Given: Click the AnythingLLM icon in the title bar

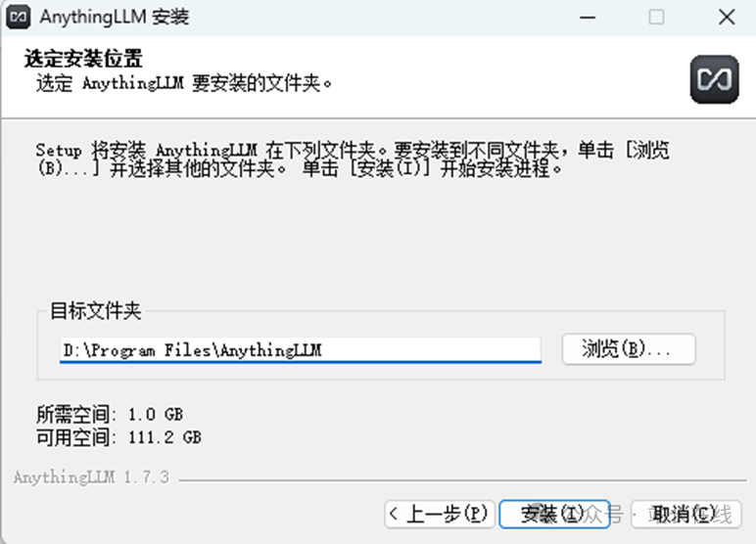Looking at the screenshot, I should [x=18, y=17].
